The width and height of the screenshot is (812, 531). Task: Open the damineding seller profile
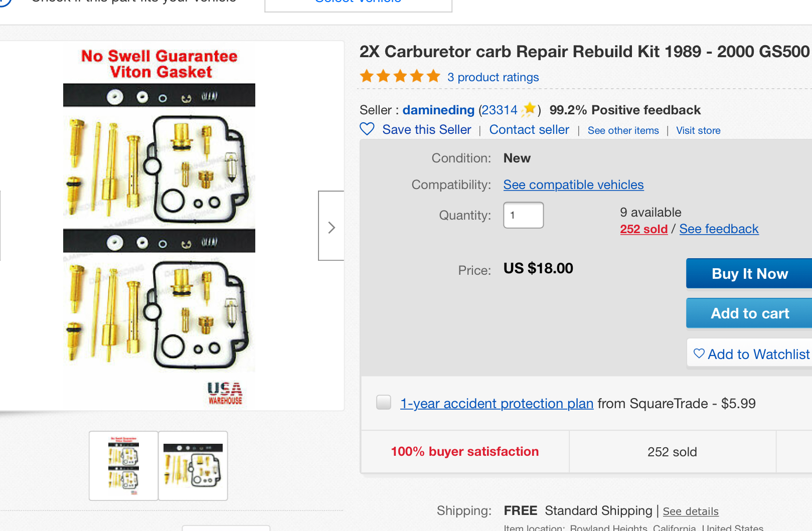[x=438, y=110]
